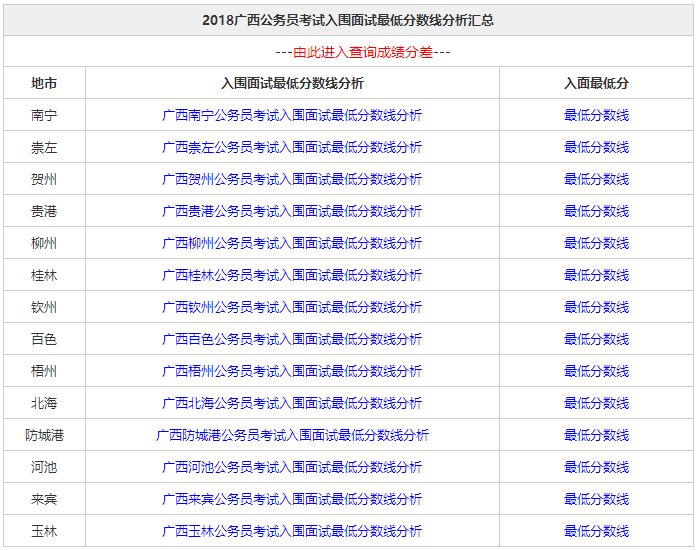Screen dimensions: 698x550
Task: Click the 入围面试最低分数线分析 column header
Action: point(292,83)
